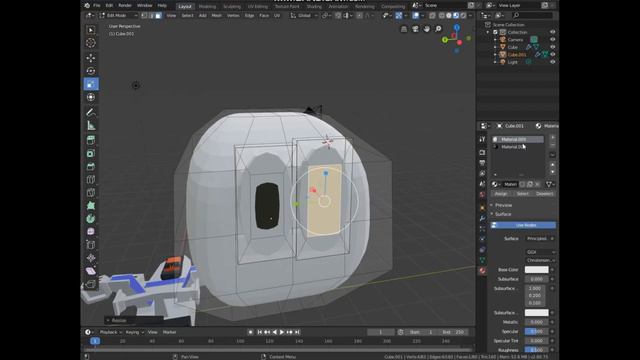
Task: Open the Render menu
Action: (x=124, y=6)
